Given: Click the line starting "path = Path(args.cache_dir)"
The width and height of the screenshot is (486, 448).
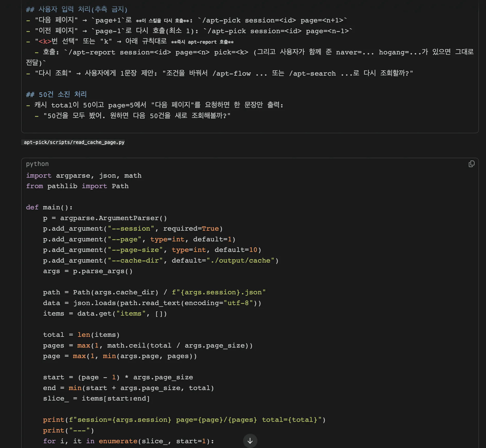Looking at the screenshot, I should [155, 292].
